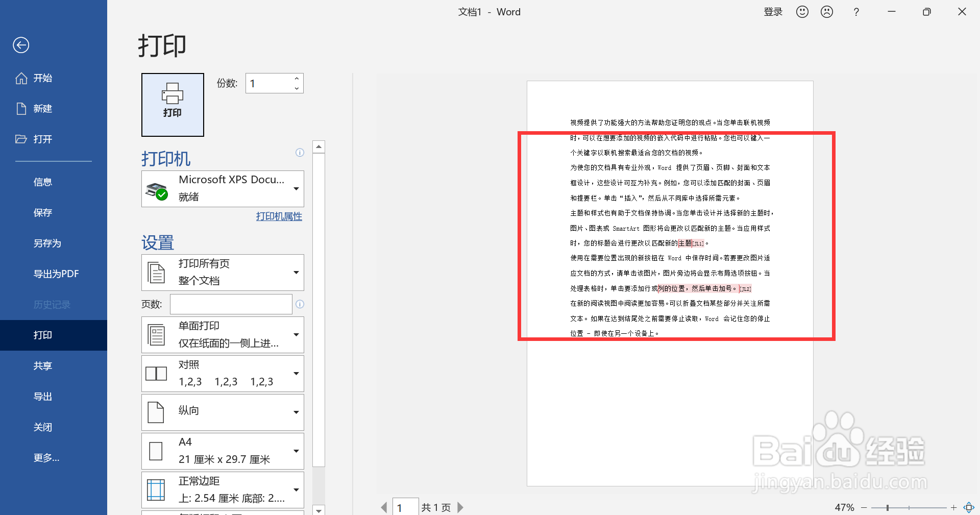Click the zoom in plus icon

[x=953, y=507]
